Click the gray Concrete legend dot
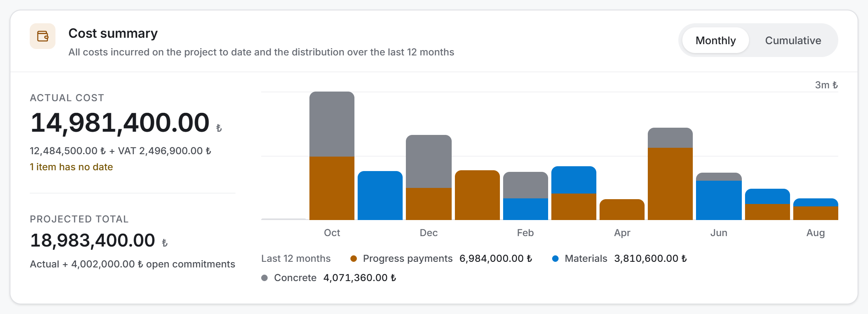The height and width of the screenshot is (314, 868). click(x=264, y=278)
